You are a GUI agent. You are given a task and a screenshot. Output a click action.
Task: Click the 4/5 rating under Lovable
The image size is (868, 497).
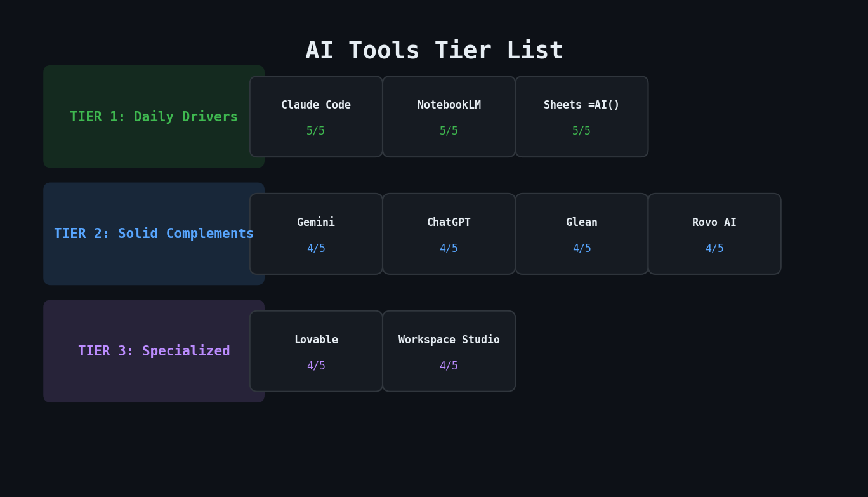[x=316, y=365]
